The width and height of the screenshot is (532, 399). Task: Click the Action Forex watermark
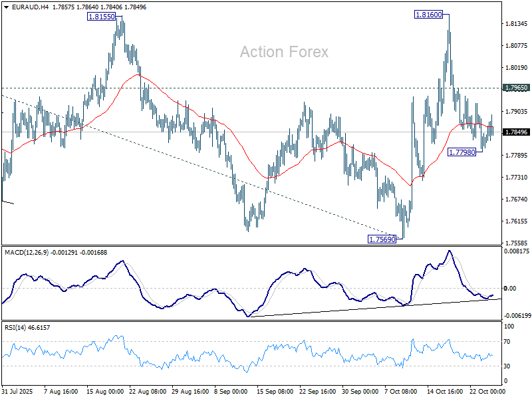point(284,51)
